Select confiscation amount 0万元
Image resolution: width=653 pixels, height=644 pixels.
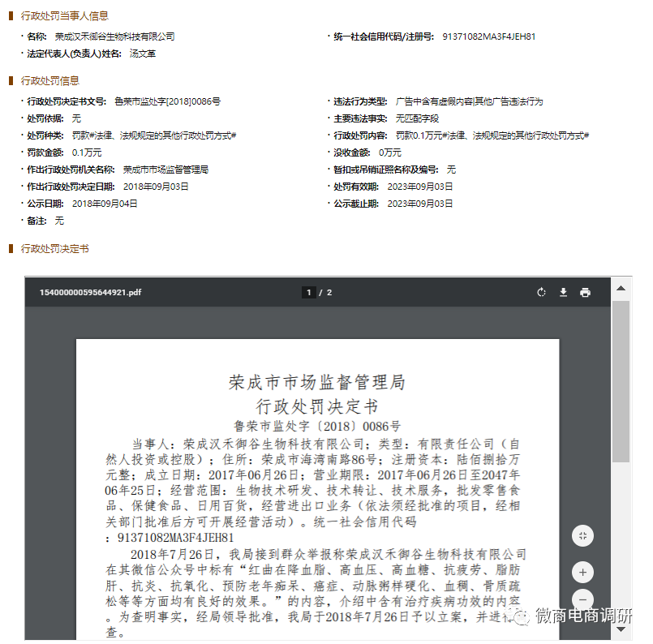[x=390, y=152]
